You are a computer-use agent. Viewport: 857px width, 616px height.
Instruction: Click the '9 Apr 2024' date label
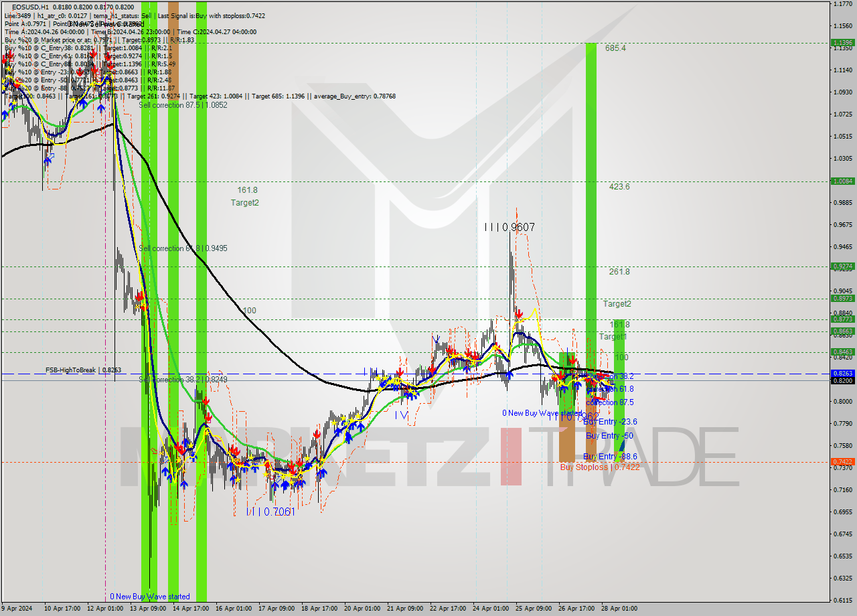pos(18,609)
